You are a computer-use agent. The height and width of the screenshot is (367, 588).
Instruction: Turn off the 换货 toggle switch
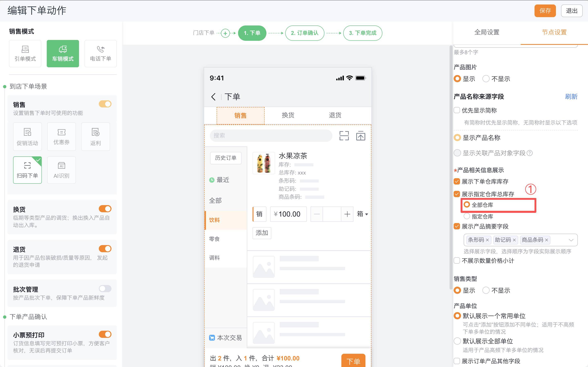105,209
